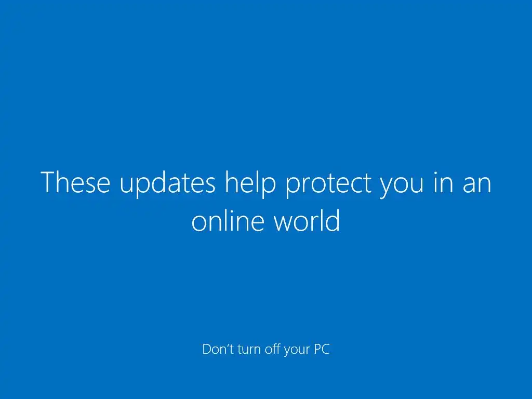Click the word "off" in the bottom message

click(272, 349)
